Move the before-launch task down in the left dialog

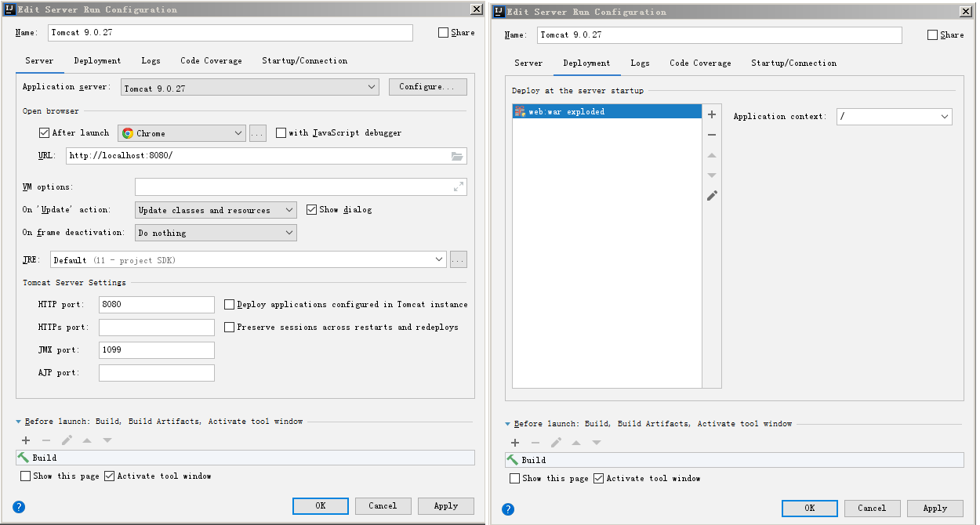coord(107,440)
